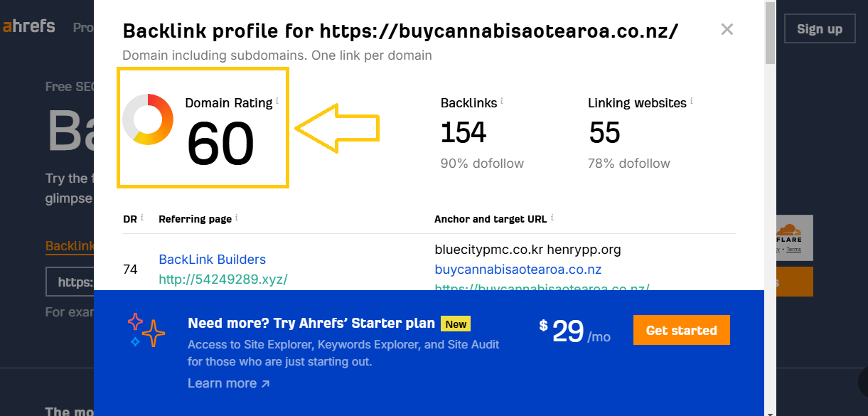Click the Anchor and target URL info icon
The height and width of the screenshot is (416, 868).
click(x=552, y=218)
